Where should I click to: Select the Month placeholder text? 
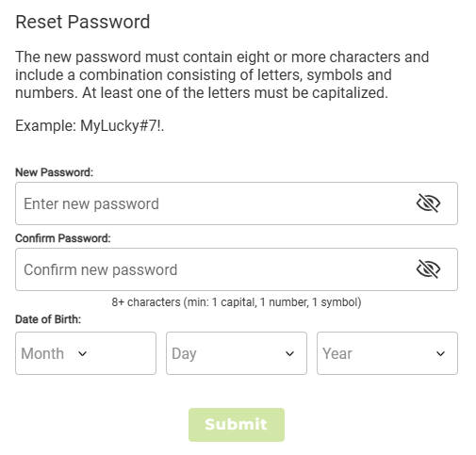coord(42,353)
